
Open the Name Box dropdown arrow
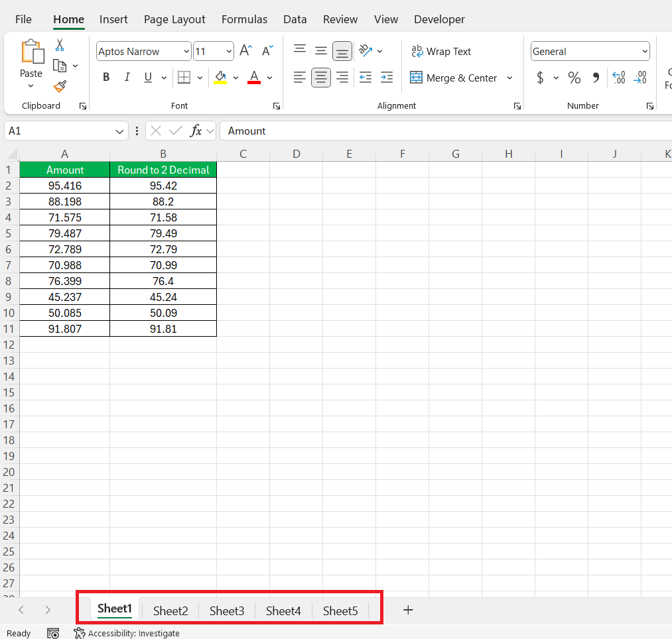119,131
